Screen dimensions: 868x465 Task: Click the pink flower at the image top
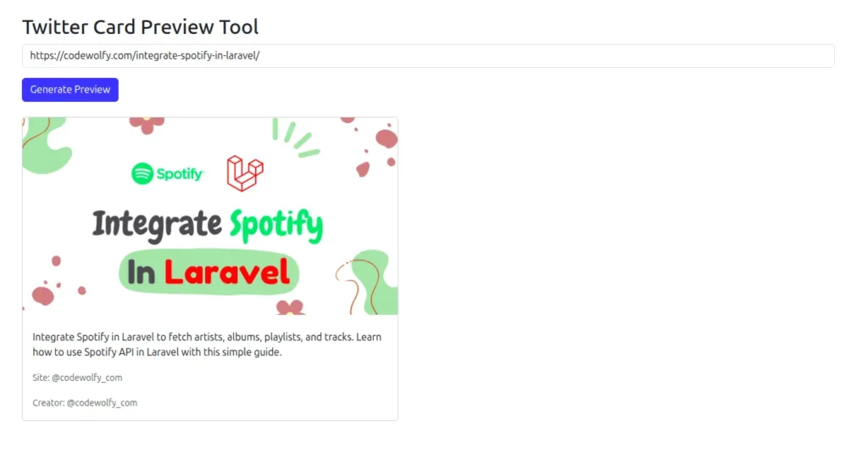point(147,125)
